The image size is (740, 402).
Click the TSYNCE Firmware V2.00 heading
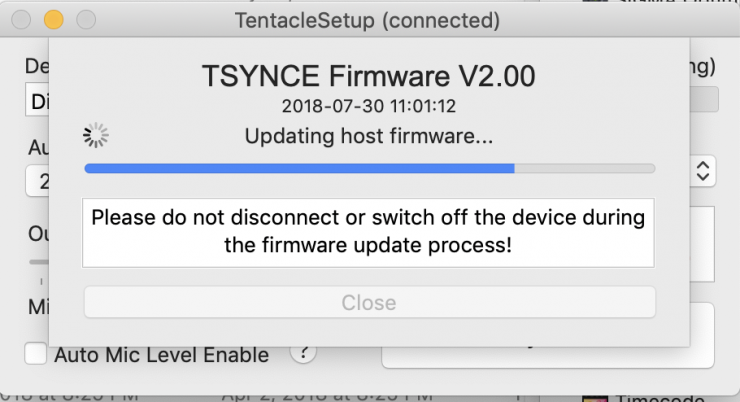click(x=368, y=76)
